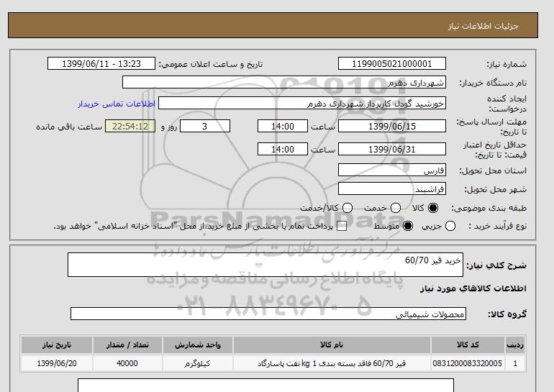Click the request creator field خورشید گودل

[x=302, y=103]
